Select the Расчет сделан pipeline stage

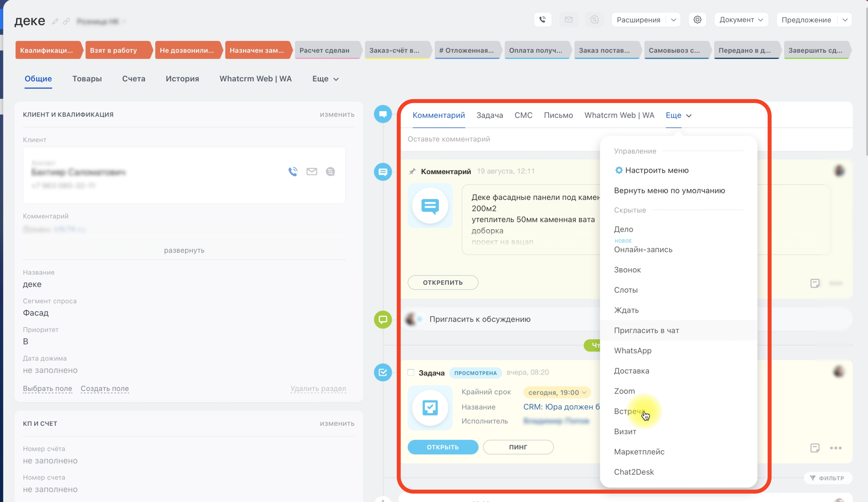[325, 50]
